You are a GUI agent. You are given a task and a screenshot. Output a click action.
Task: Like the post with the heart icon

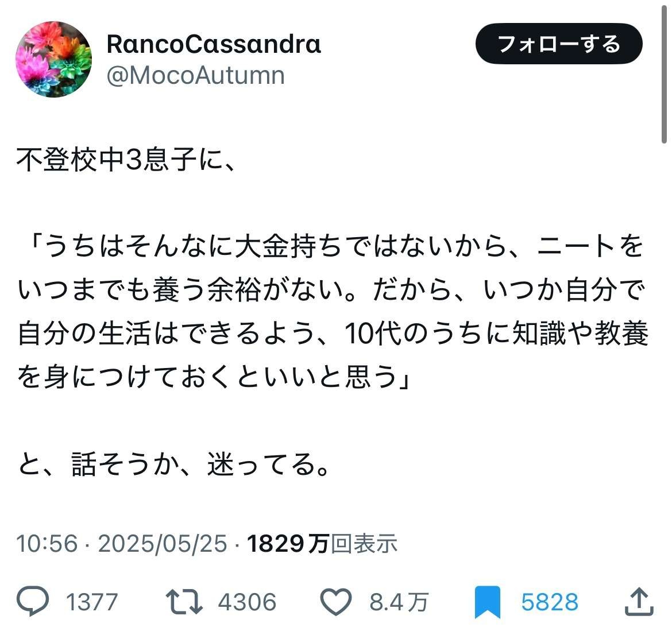pos(335,602)
